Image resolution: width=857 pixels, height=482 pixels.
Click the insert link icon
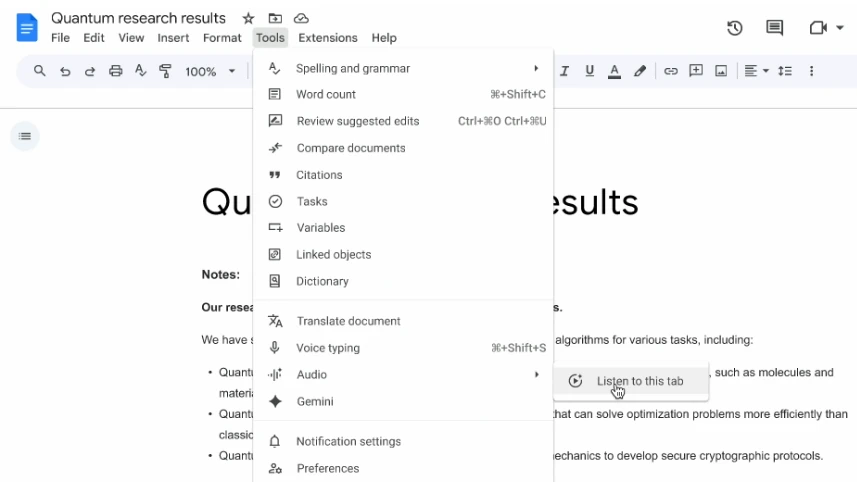click(x=670, y=71)
